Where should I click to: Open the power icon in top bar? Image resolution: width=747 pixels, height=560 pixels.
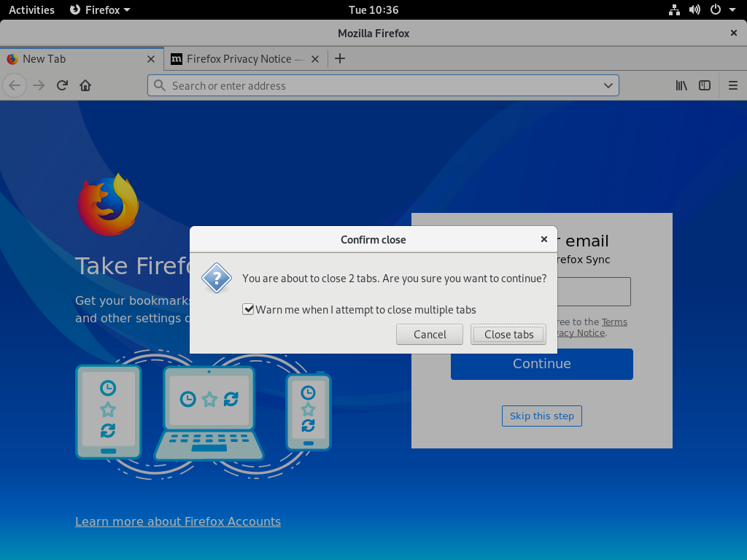pos(716,9)
